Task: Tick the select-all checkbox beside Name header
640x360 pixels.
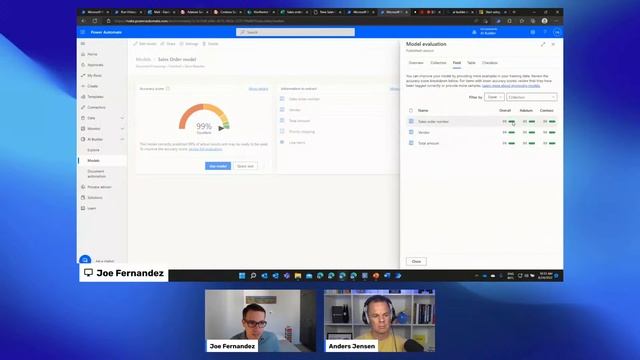Action: pos(411,111)
